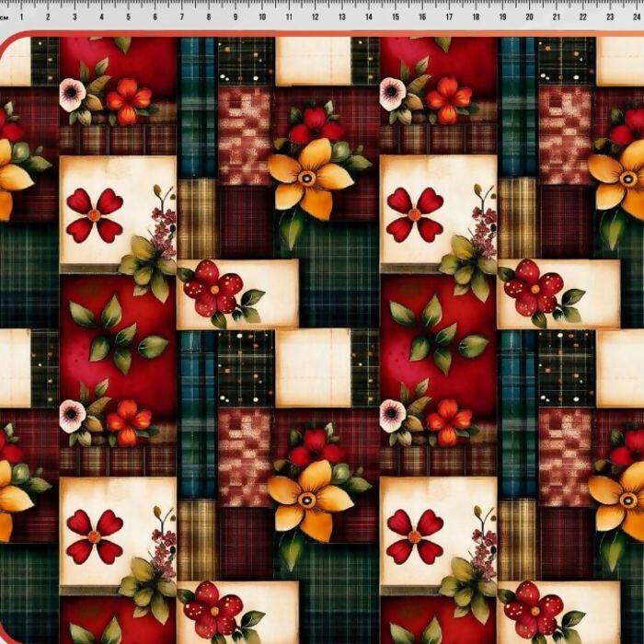Click the "cm" unit label on the ruler
Viewport: 644px width, 644px height.
[x=7, y=17]
